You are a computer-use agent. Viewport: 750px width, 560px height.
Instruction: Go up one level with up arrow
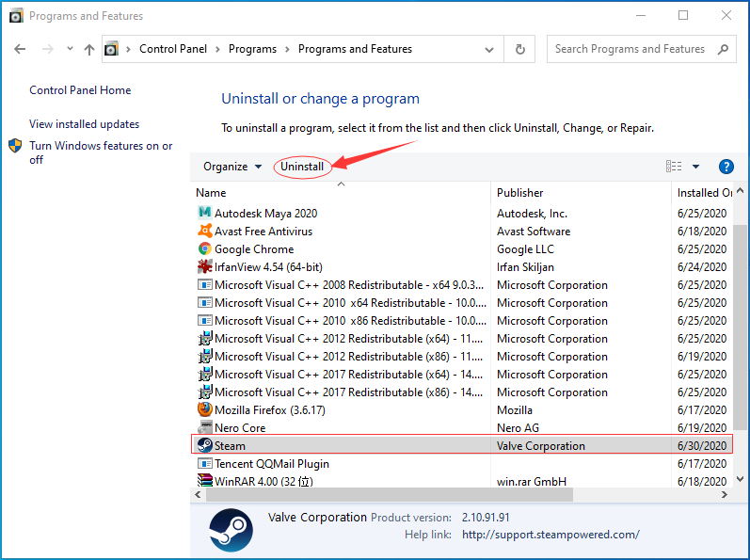click(x=89, y=49)
